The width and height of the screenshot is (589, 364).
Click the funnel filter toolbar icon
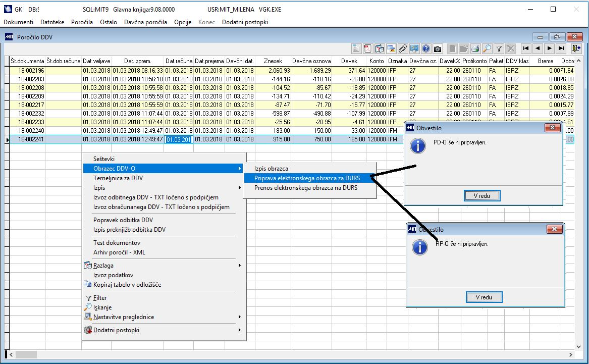pos(499,48)
